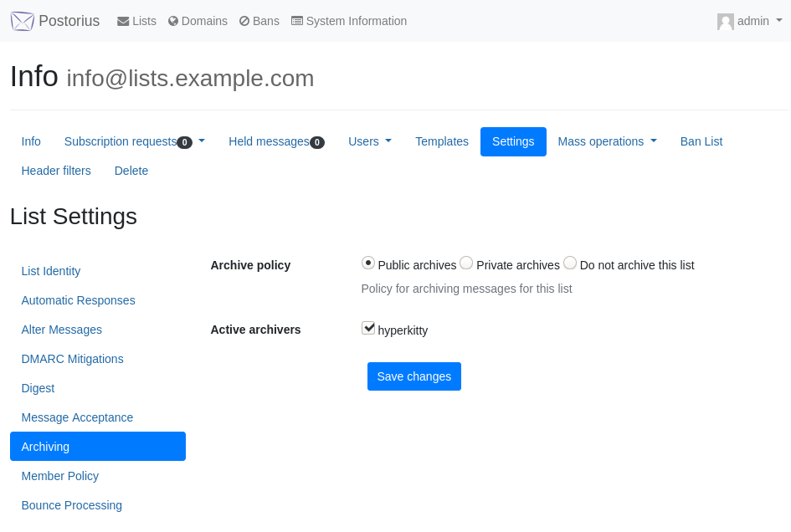Viewport: 791px width, 532px height.
Task: Expand the Users dropdown menu
Action: (370, 141)
